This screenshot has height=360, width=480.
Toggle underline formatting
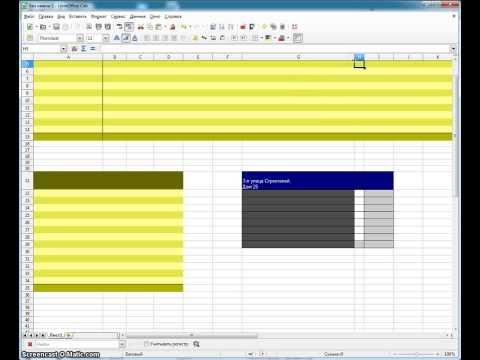[x=135, y=38]
